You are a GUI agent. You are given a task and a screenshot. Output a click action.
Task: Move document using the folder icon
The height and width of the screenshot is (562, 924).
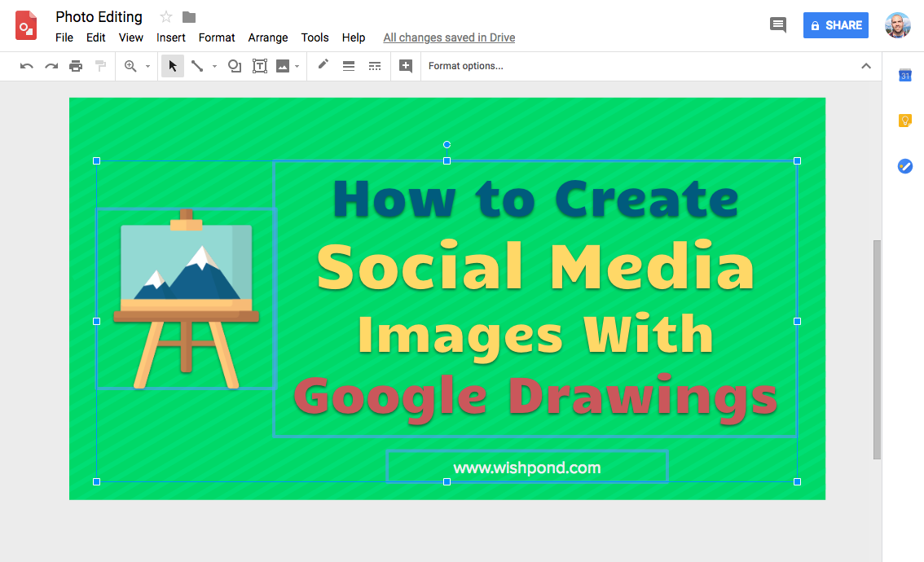click(x=188, y=17)
